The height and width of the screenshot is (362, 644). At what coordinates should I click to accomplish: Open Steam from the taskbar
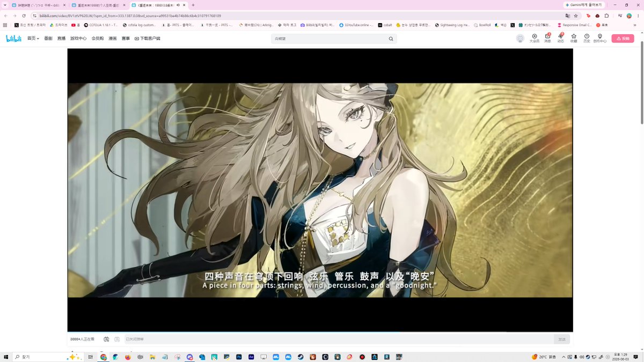(x=301, y=357)
